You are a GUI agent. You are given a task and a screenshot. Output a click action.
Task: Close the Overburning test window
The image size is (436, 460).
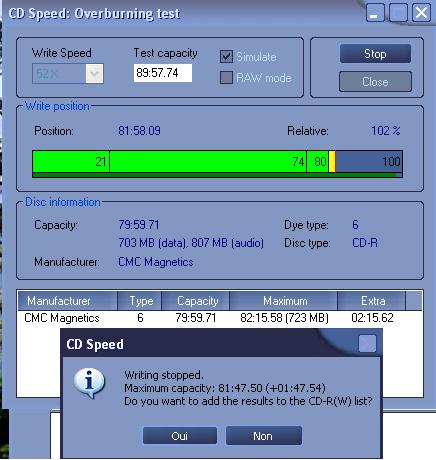[421, 13]
